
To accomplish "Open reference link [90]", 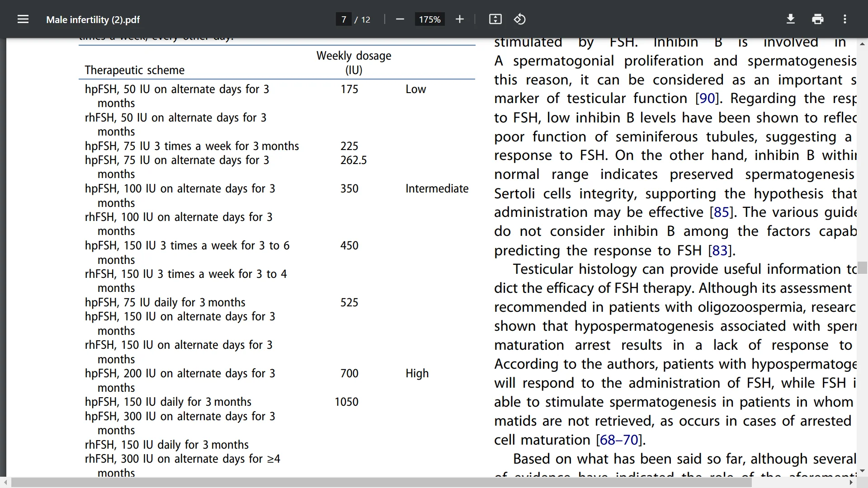I will point(707,99).
